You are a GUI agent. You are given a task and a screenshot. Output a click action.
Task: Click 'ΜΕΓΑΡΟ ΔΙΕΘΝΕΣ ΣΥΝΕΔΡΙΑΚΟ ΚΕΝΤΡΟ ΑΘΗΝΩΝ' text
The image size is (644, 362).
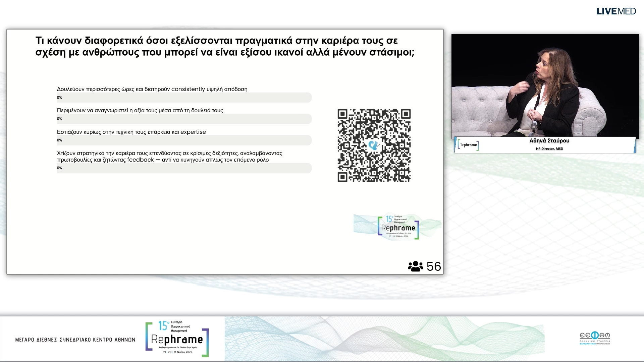(x=75, y=340)
